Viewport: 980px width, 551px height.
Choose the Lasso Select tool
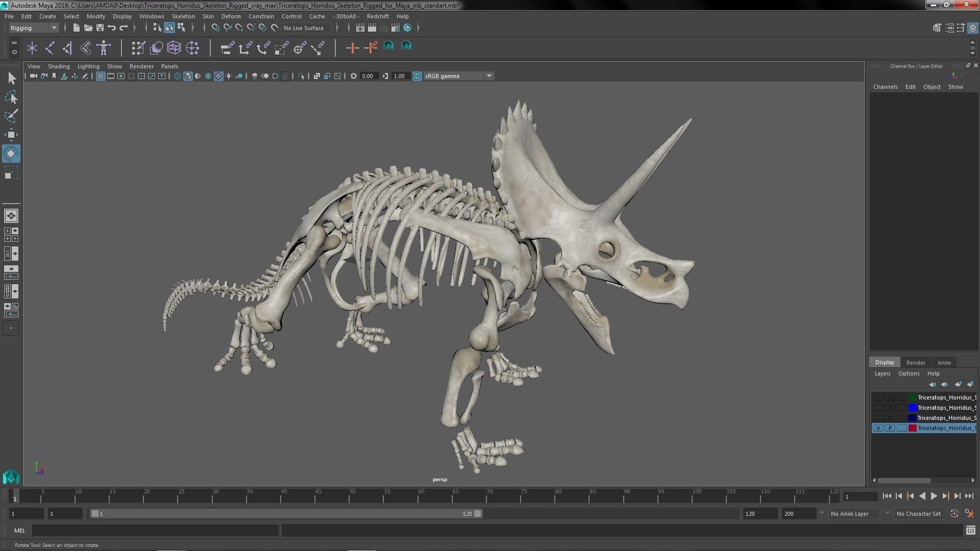pyautogui.click(x=11, y=97)
